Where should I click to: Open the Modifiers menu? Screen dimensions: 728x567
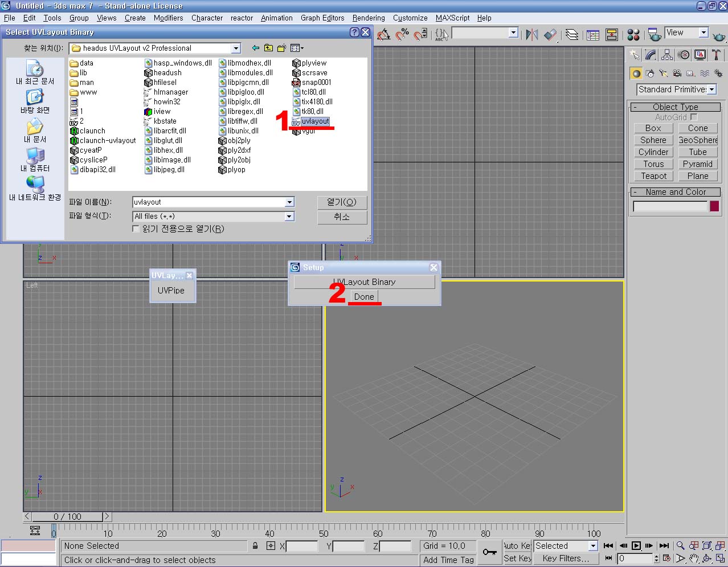coord(168,18)
